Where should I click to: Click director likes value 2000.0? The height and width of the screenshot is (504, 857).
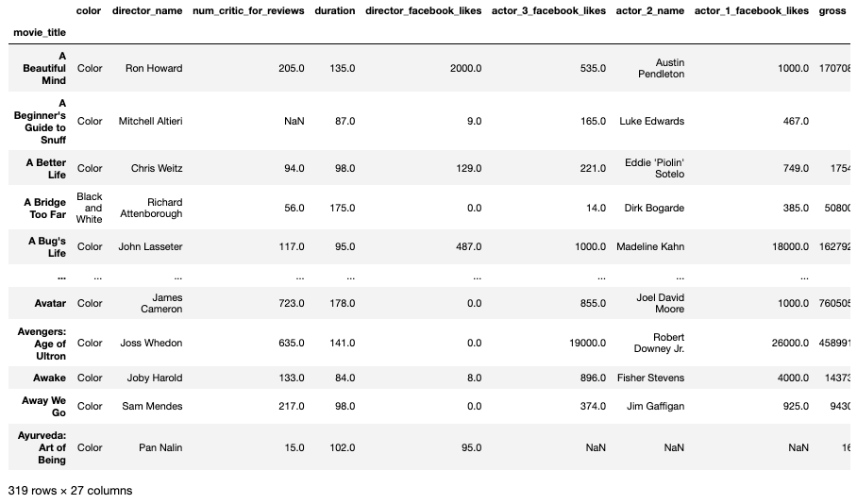coord(465,68)
